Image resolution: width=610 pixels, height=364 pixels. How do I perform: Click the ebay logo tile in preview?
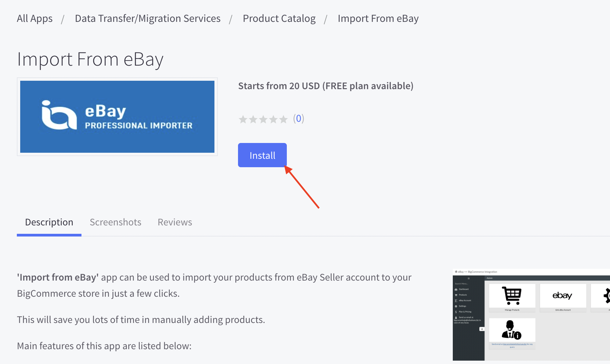pyautogui.click(x=563, y=296)
